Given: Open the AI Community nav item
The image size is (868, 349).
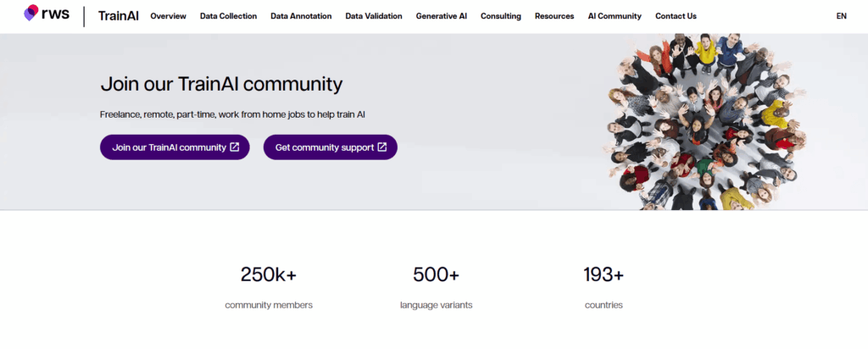Looking at the screenshot, I should 615,16.
